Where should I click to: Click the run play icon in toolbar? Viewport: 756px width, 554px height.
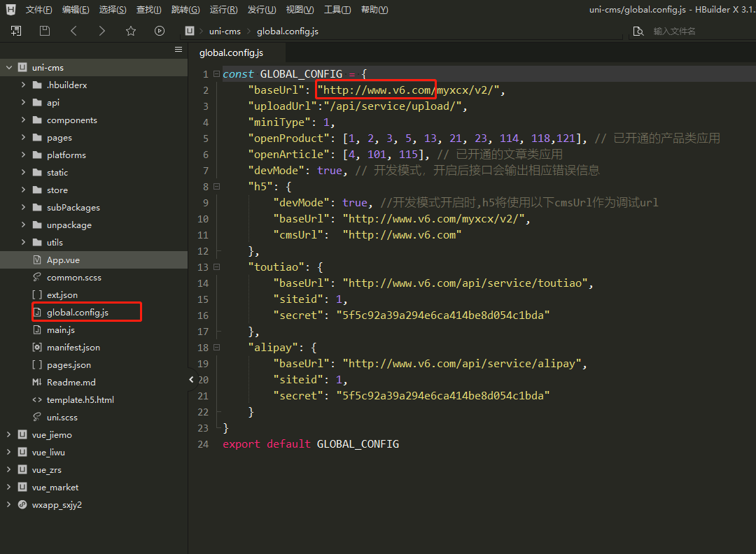[160, 31]
